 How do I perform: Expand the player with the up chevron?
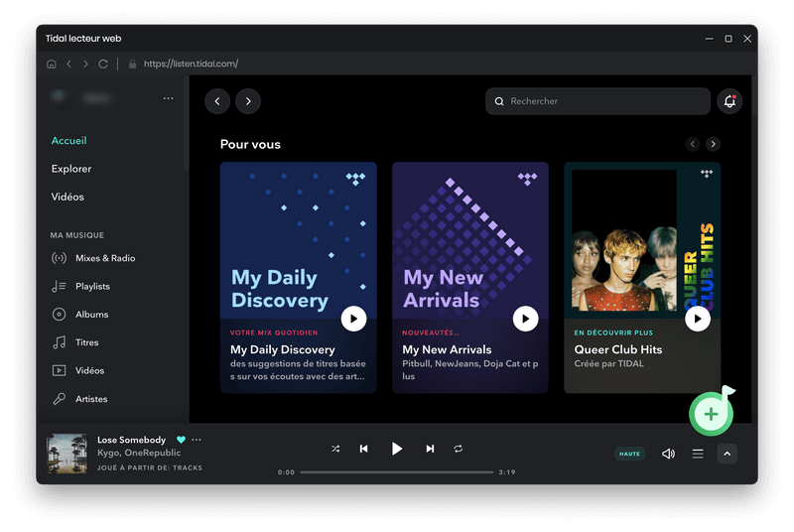tap(728, 454)
